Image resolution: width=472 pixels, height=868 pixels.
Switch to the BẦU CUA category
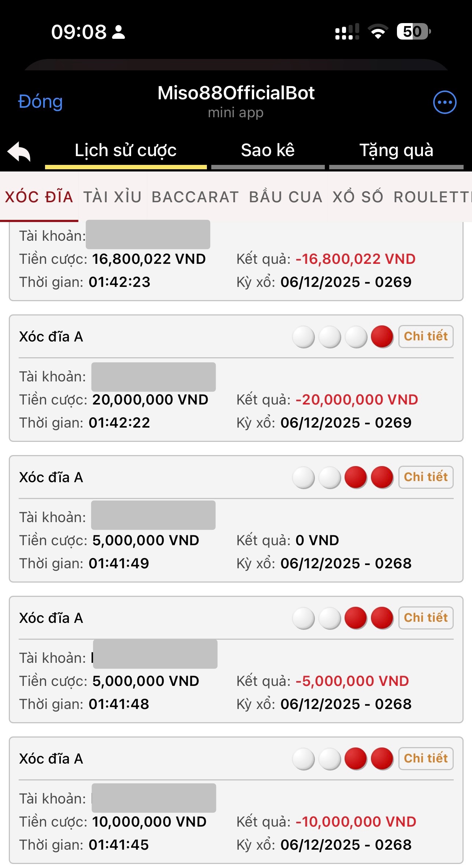point(286,197)
